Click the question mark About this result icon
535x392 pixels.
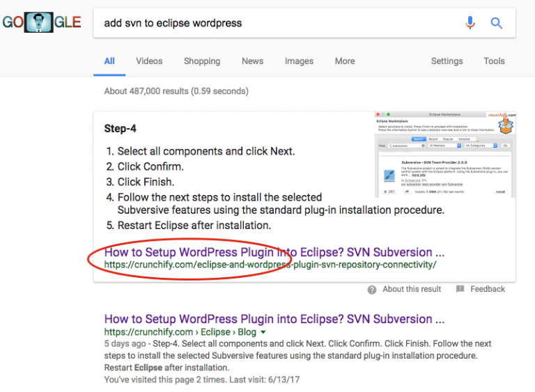[372, 290]
